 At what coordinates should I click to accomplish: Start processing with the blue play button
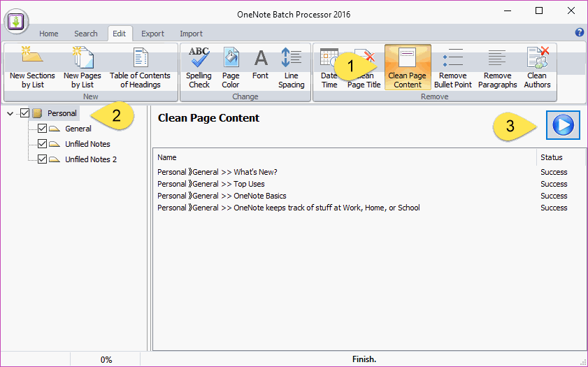(x=563, y=125)
